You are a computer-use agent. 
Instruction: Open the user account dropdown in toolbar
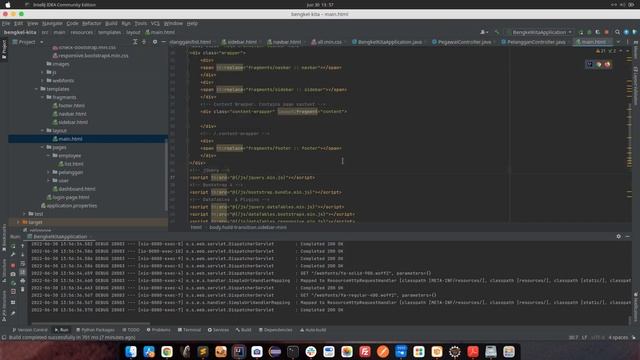coord(484,32)
